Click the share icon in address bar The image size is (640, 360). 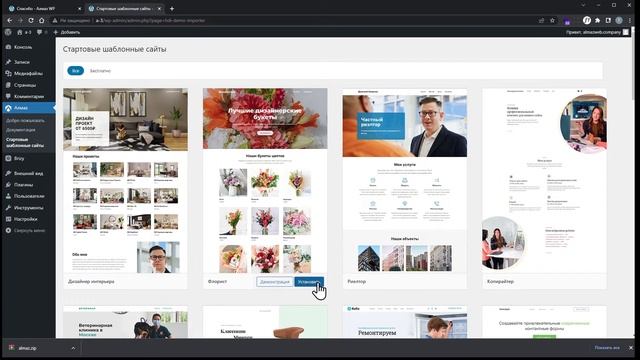click(x=541, y=20)
